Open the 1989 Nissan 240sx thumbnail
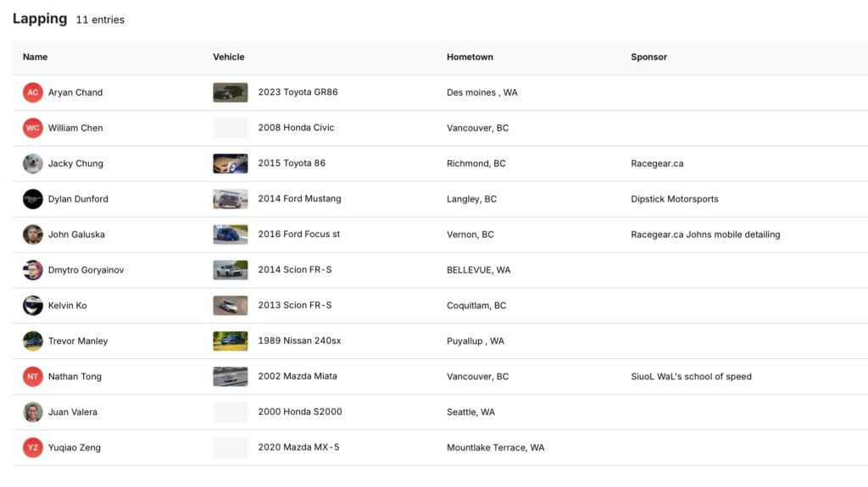This screenshot has height=487, width=868. pos(231,340)
